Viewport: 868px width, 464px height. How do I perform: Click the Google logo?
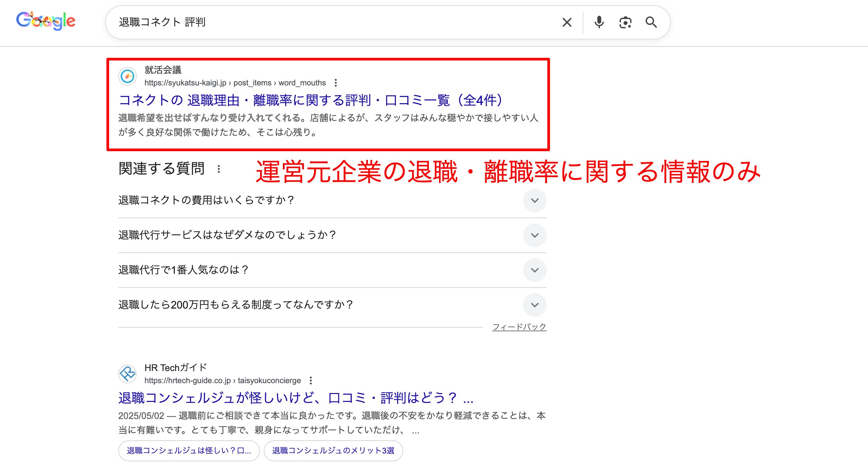coord(46,21)
